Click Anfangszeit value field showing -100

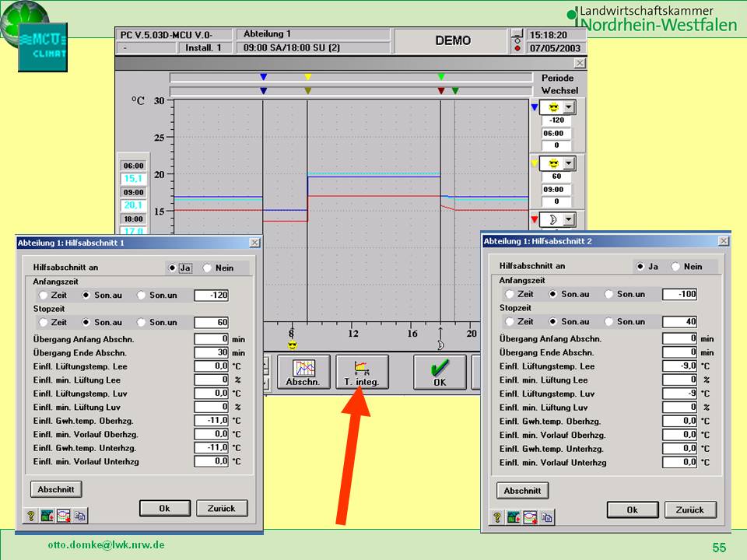click(679, 294)
